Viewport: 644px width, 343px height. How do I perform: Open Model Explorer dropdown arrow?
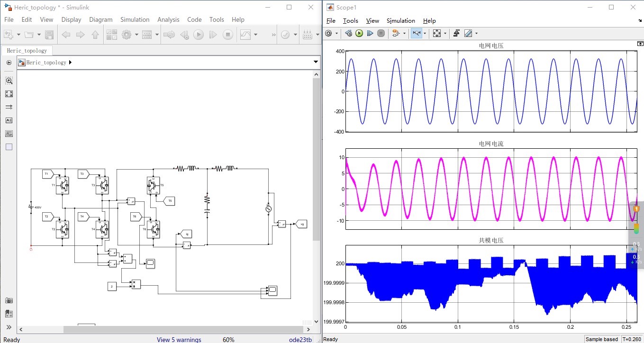157,35
